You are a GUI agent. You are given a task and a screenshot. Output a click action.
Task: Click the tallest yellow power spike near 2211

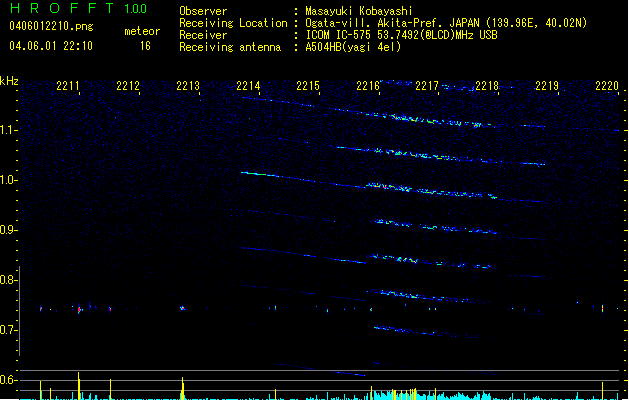click(x=79, y=386)
